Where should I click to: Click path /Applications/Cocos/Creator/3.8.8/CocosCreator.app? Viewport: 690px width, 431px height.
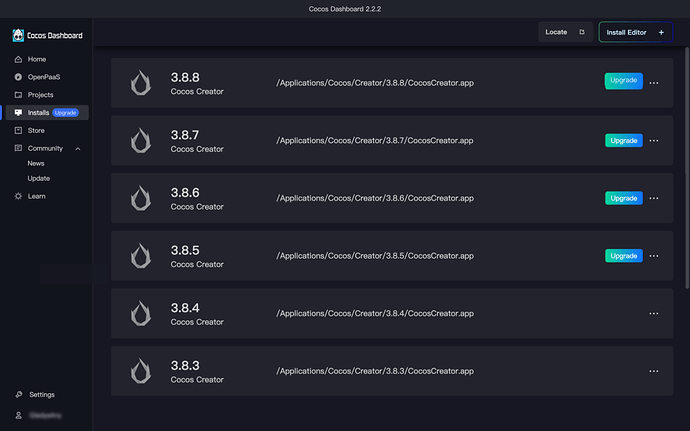(375, 83)
